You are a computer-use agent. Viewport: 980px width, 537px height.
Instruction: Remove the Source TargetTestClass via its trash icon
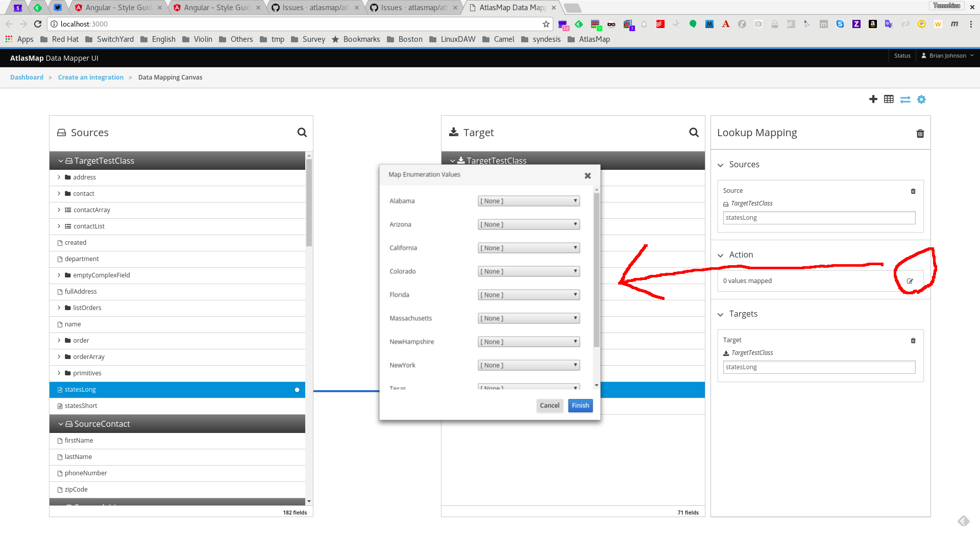913,191
